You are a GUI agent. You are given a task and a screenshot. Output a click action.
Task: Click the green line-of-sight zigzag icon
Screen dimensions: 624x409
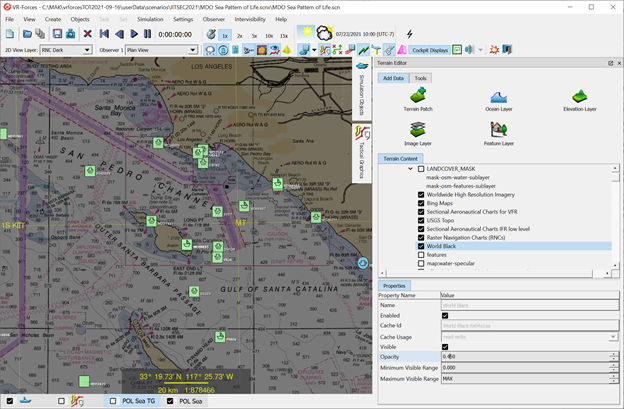click(x=363, y=50)
